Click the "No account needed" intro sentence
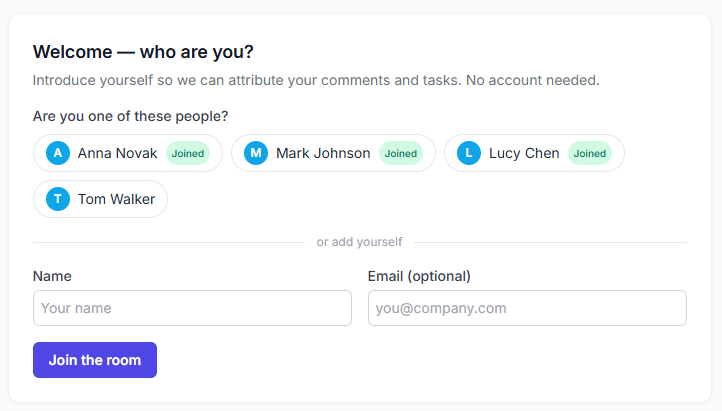The height and width of the screenshot is (411, 722). (x=533, y=80)
